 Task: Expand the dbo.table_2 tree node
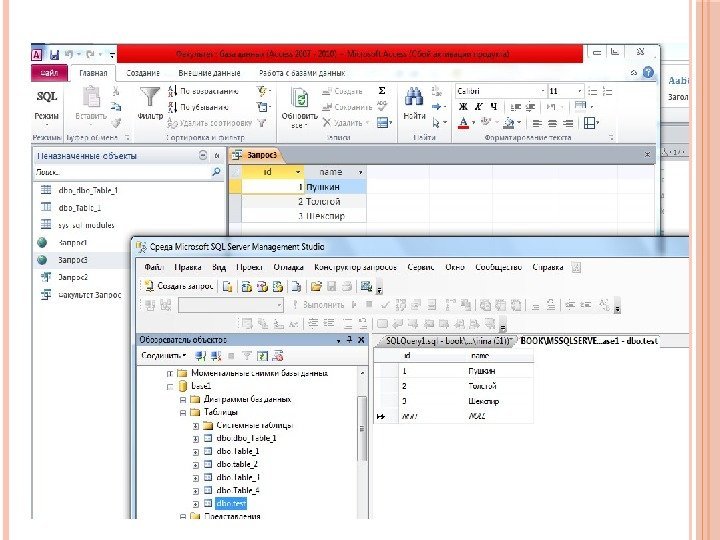point(196,465)
